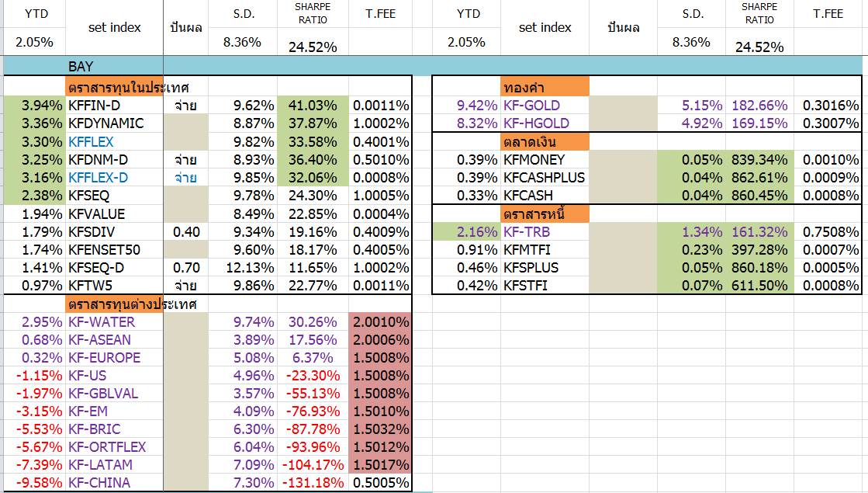Click the KFSTFI fund cell
This screenshot has height=493, width=868.
click(x=545, y=285)
